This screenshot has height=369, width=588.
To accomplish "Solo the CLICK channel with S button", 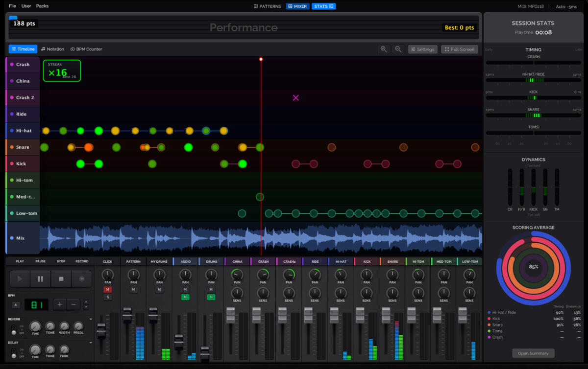I will 107,297.
